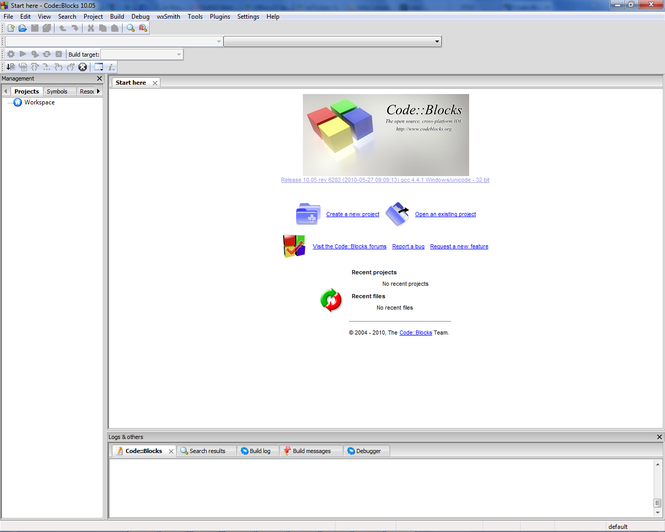The width and height of the screenshot is (665, 532).
Task: Open the Debugging windows icon menu
Action: 98,67
